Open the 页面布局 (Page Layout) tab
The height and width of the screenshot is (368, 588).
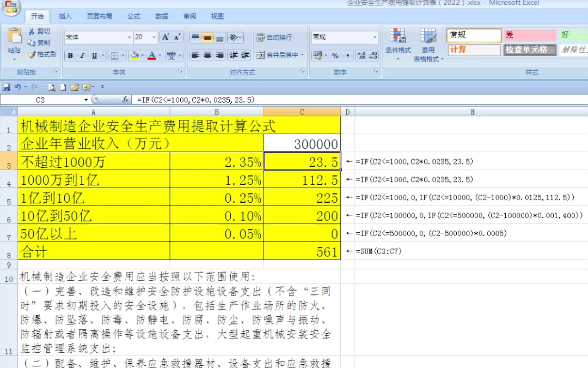pos(99,16)
